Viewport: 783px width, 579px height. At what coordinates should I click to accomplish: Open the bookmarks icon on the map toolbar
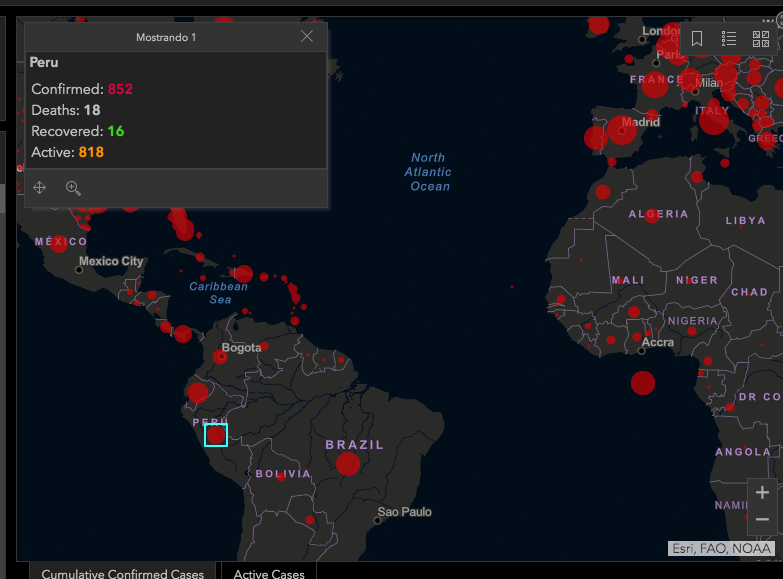[x=697, y=38]
